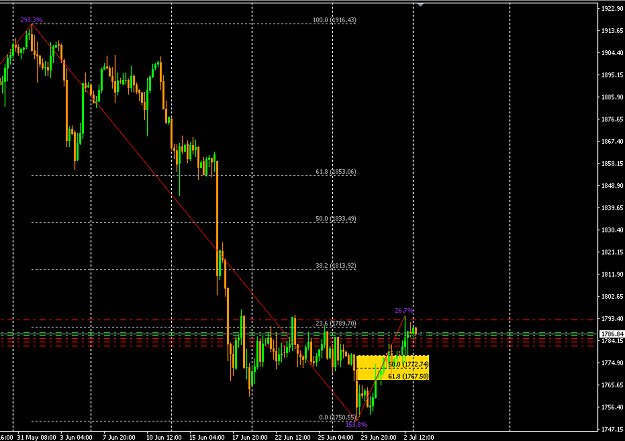625x441 pixels.
Task: Click the current price label 1786.84
Action: (612, 333)
